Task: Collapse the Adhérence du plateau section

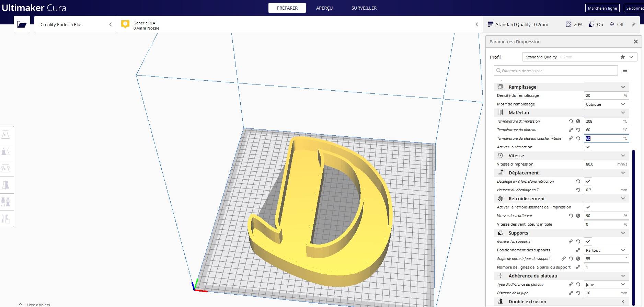Action: tap(562, 276)
